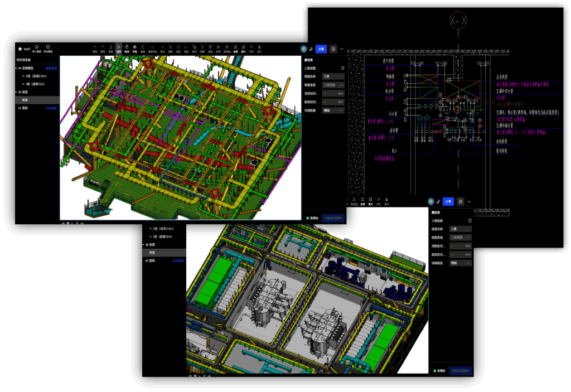Select the 选择 arrow pointer tool
The width and height of the screenshot is (571, 392).
point(118,48)
